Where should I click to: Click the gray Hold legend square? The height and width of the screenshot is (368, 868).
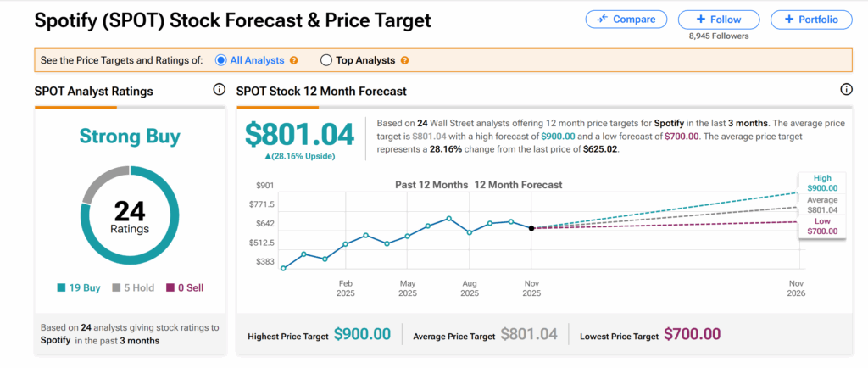(118, 288)
